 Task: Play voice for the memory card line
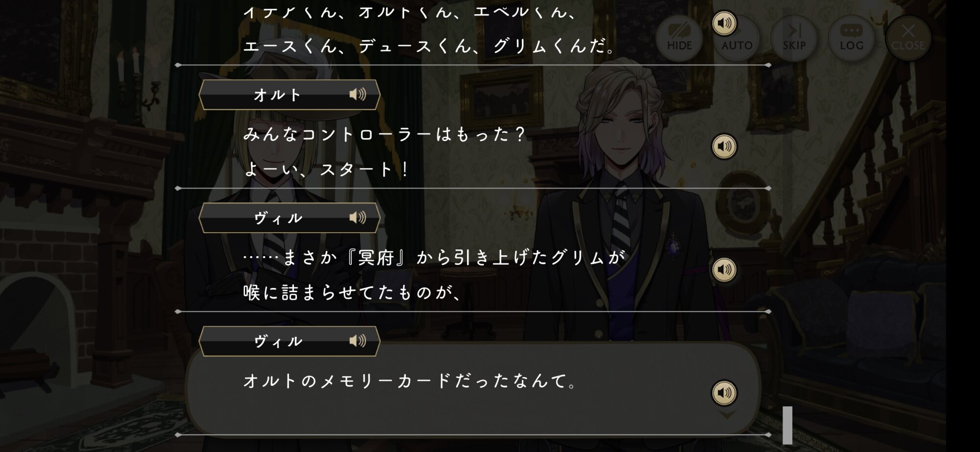pos(724,393)
